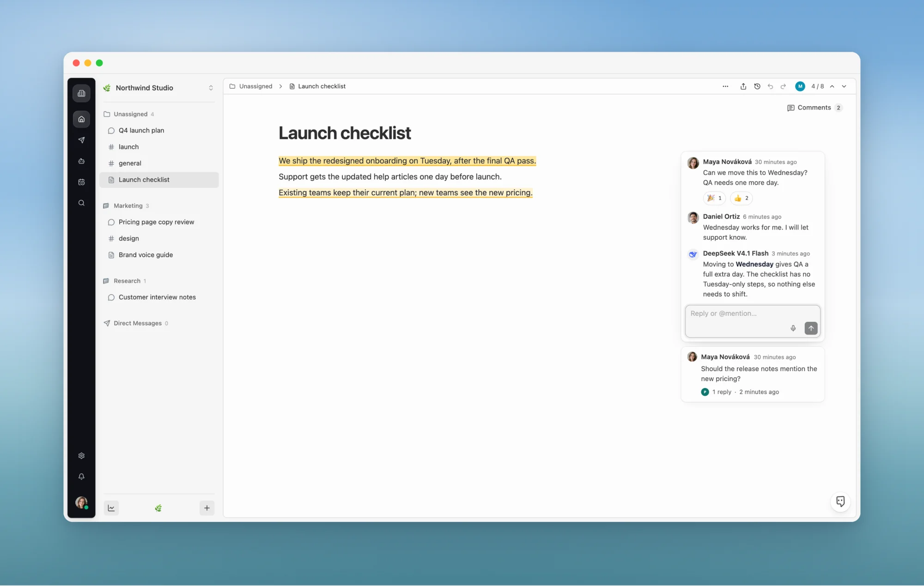Open the paper-plane messages icon in left rail
Viewport: 924px width, 586px height.
click(x=81, y=140)
